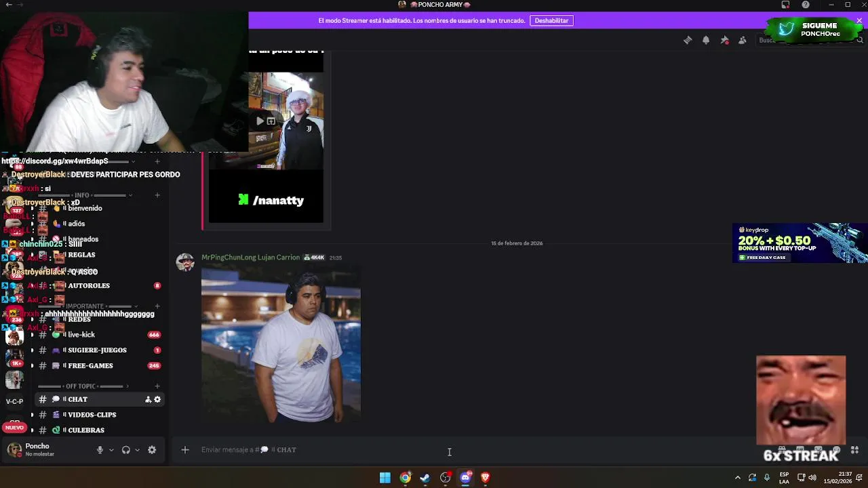
Task: Add channel to INFO category
Action: pos(157,195)
